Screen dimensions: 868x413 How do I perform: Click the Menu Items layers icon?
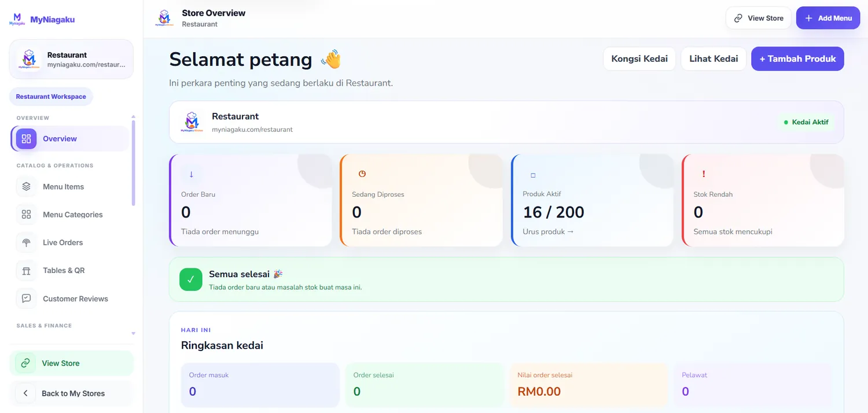point(26,187)
